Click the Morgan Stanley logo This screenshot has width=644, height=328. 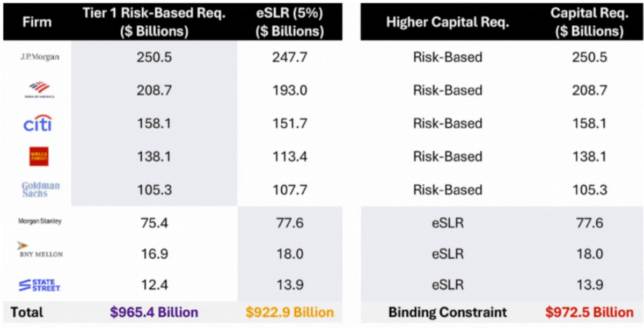[40, 221]
